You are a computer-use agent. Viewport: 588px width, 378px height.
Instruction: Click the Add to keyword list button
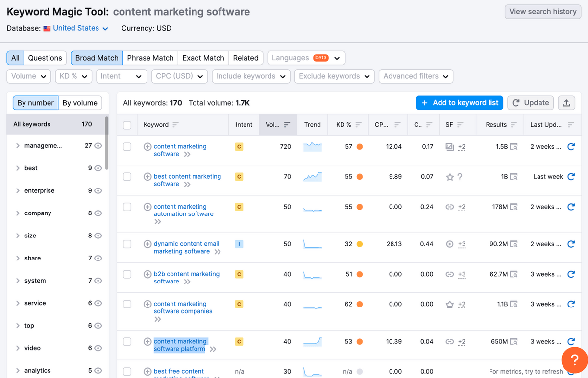(459, 103)
